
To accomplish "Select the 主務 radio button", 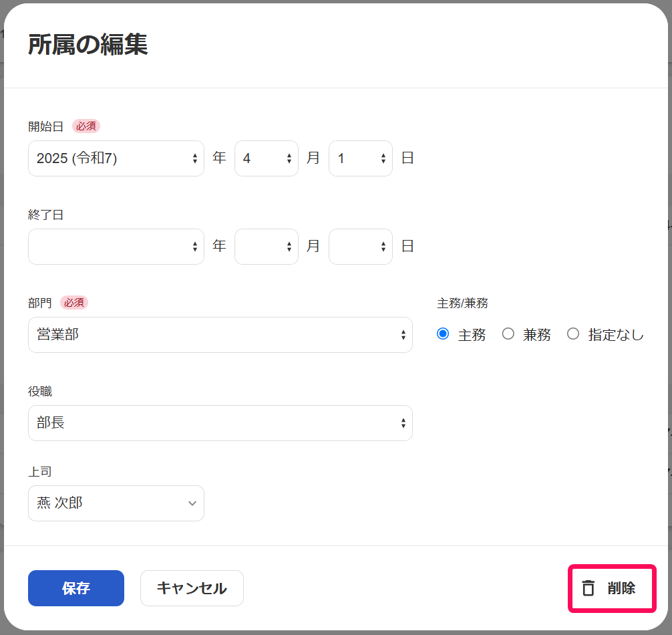I will tap(442, 334).
